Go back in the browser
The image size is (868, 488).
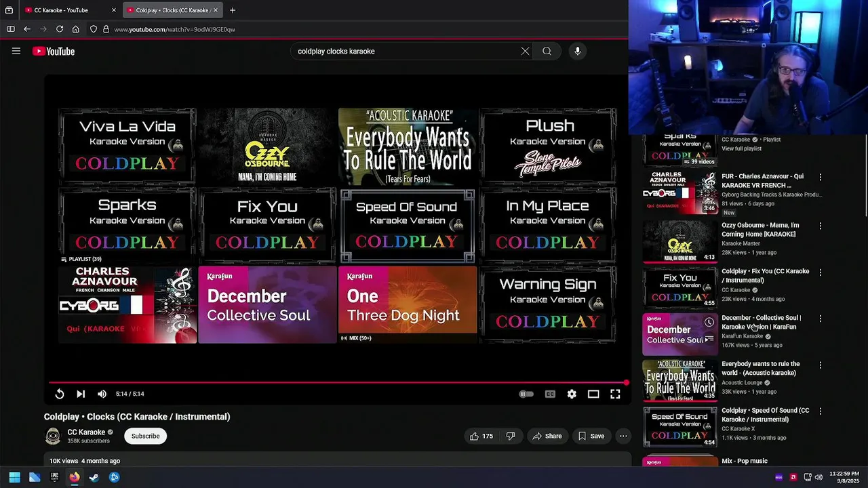26,29
